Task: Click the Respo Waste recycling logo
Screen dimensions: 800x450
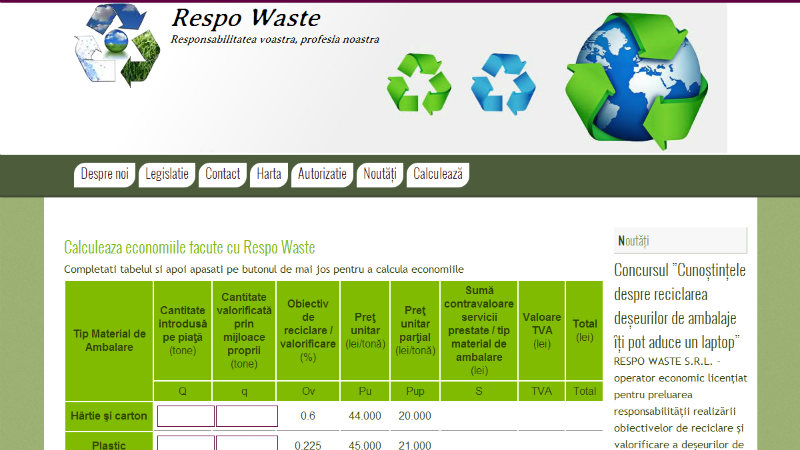Action: coord(116,46)
